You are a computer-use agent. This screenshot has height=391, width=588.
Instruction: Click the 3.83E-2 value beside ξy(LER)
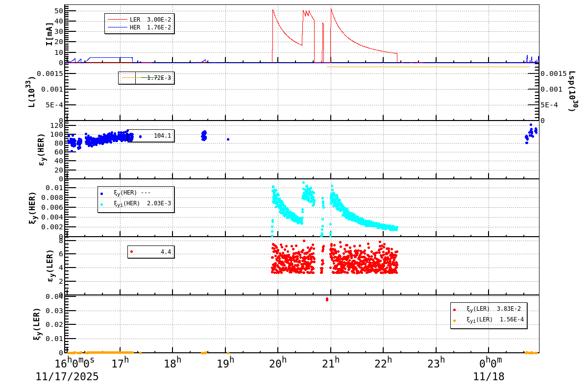509,310
